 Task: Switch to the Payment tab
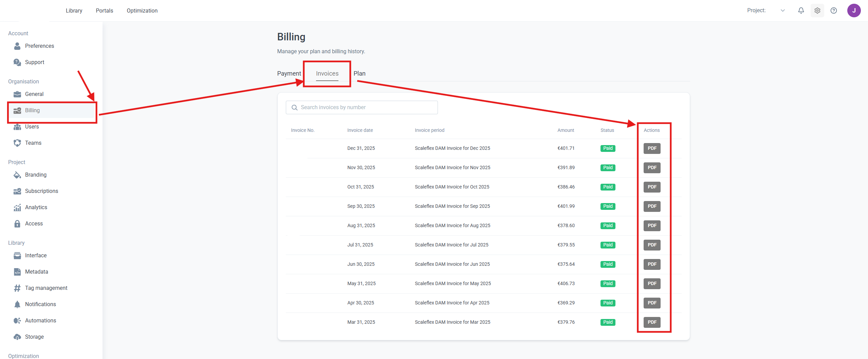pos(289,74)
